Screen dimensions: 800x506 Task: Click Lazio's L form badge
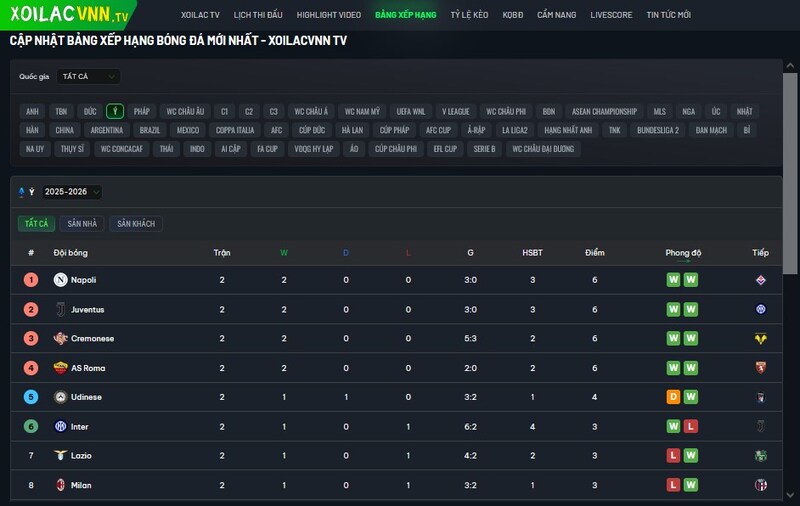[673, 456]
